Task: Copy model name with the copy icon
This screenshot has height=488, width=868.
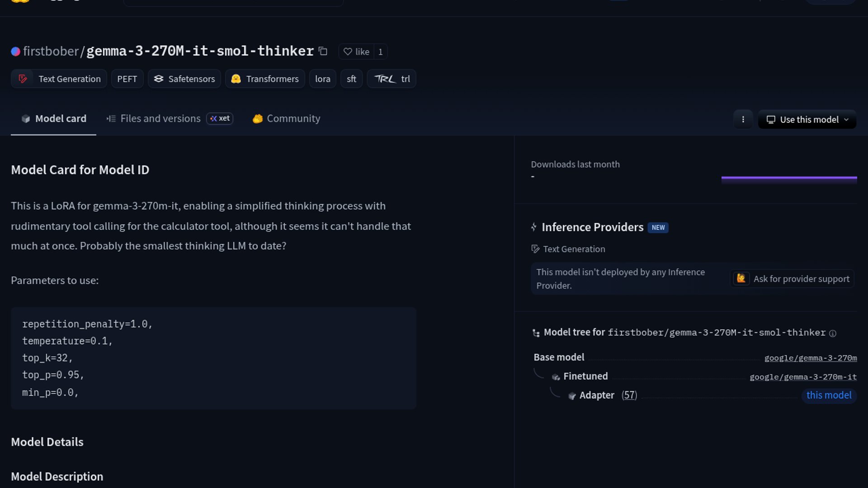Action: [323, 51]
